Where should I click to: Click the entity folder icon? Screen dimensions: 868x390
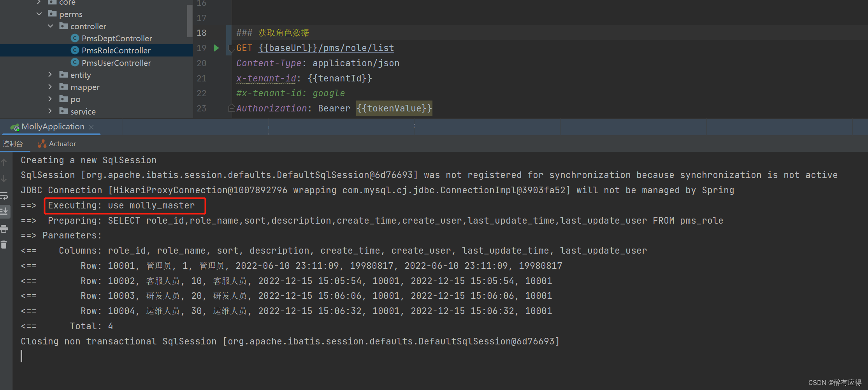click(64, 74)
